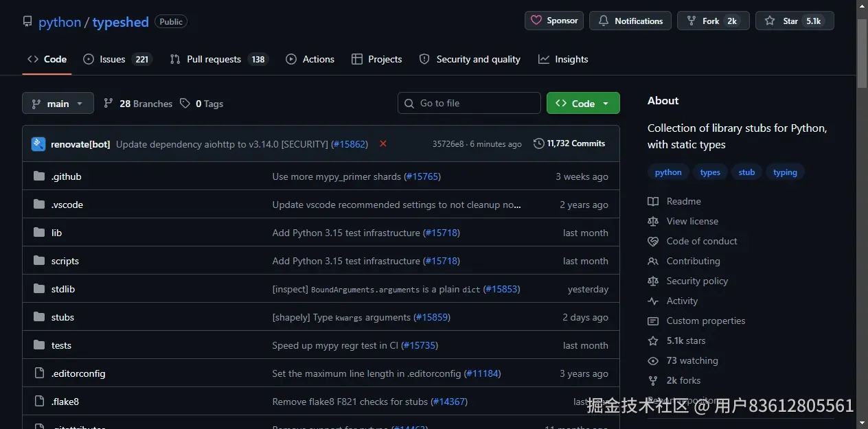868x429 pixels.
Task: Open renovate[bot] author link
Action: [x=80, y=144]
